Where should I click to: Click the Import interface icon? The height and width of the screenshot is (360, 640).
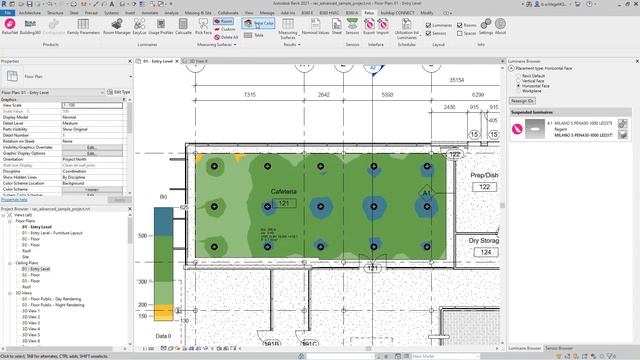click(382, 26)
